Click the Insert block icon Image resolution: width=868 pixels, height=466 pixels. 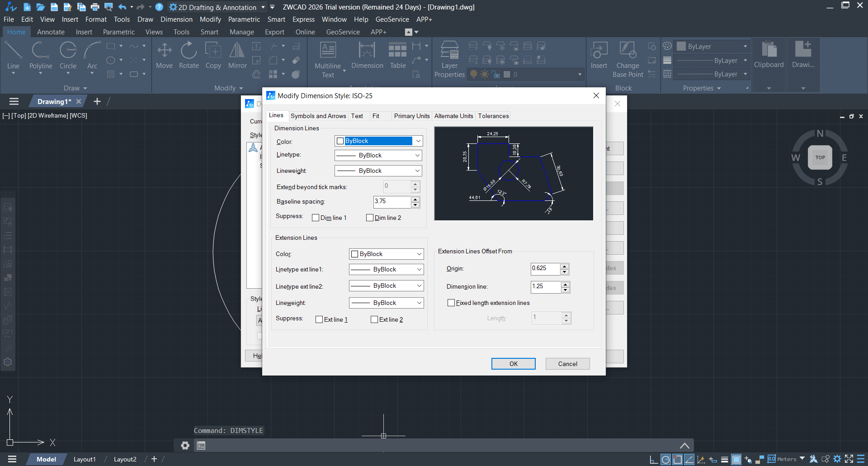599,55
